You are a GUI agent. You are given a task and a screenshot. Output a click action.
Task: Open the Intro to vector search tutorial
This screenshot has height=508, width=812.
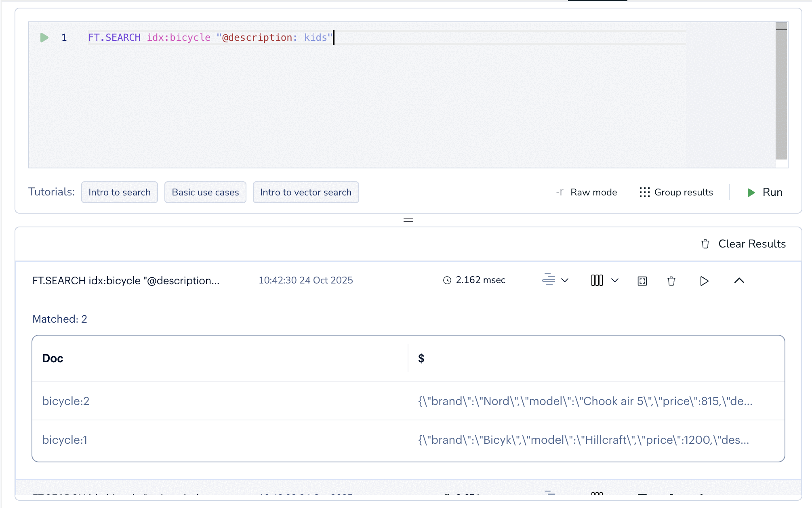306,192
